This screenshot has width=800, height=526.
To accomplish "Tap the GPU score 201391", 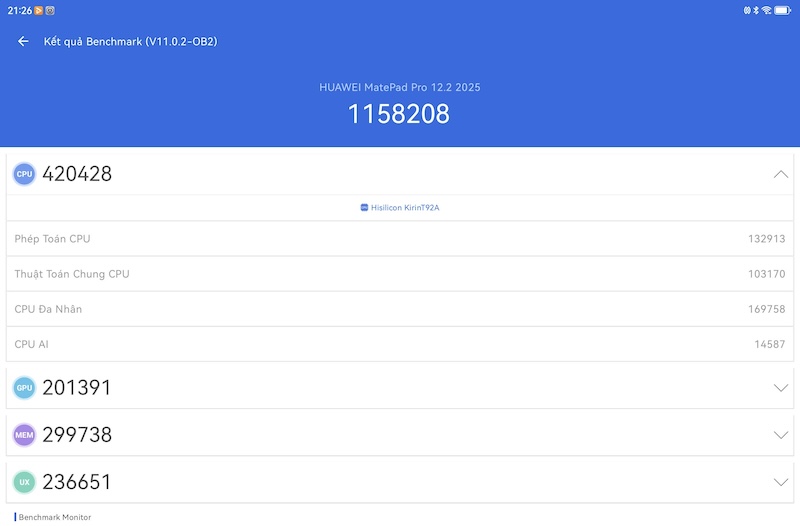I will click(77, 388).
